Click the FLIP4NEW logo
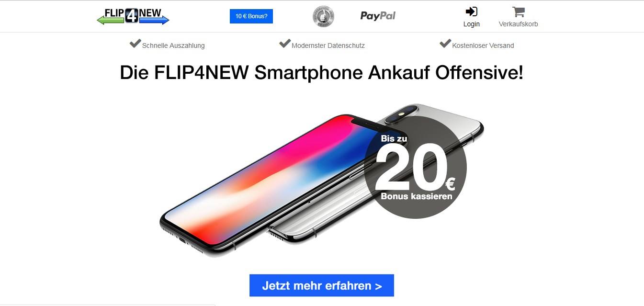This screenshot has width=644, height=306. coord(133,16)
